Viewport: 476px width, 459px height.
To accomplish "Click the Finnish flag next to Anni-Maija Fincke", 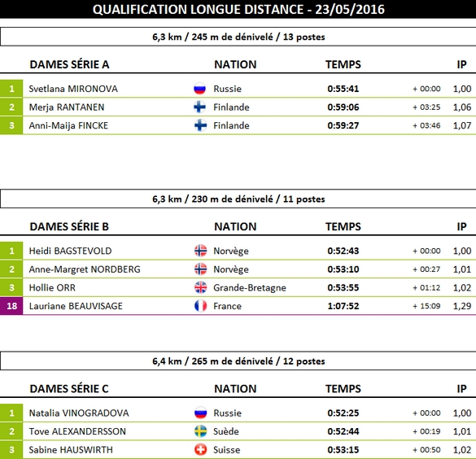I will pyautogui.click(x=200, y=125).
